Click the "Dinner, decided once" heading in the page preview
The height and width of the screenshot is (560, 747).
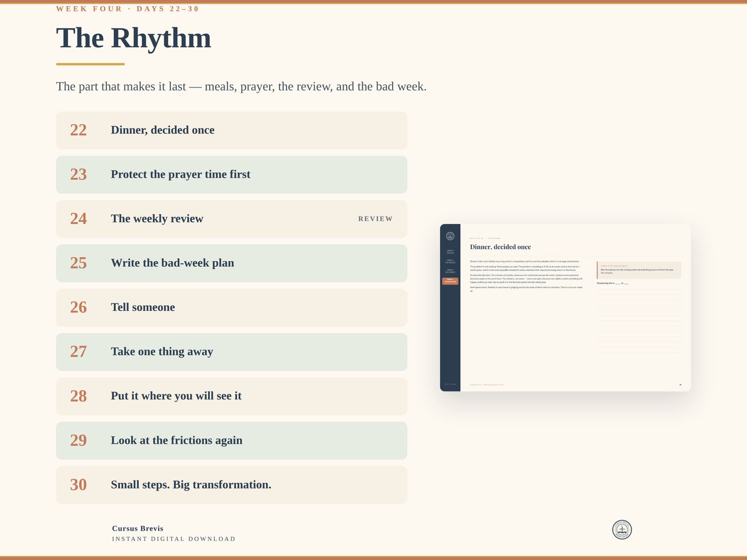(500, 247)
